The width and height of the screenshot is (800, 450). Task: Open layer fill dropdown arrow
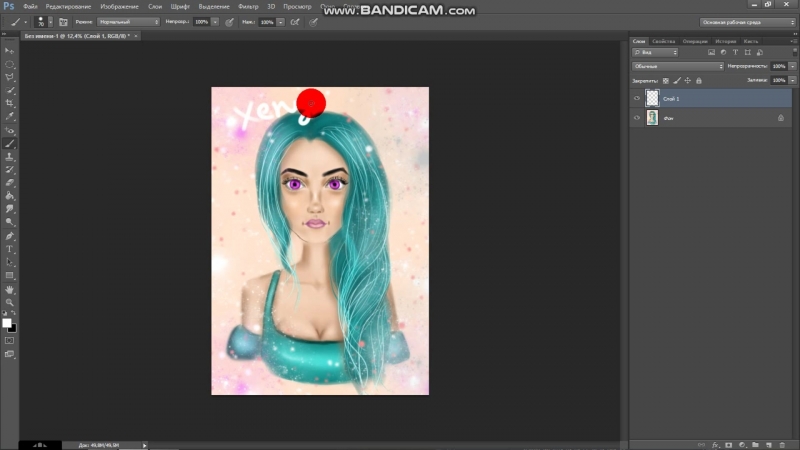click(x=792, y=80)
